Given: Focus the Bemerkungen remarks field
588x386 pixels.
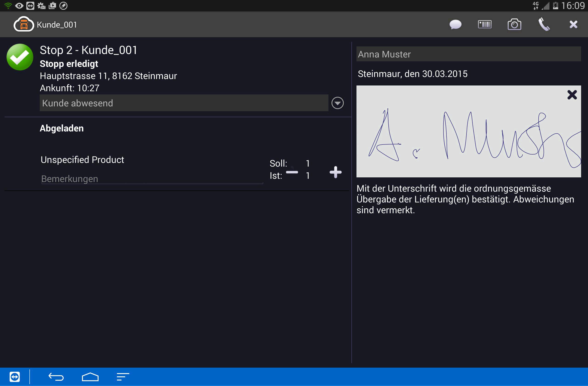Looking at the screenshot, I should 152,179.
